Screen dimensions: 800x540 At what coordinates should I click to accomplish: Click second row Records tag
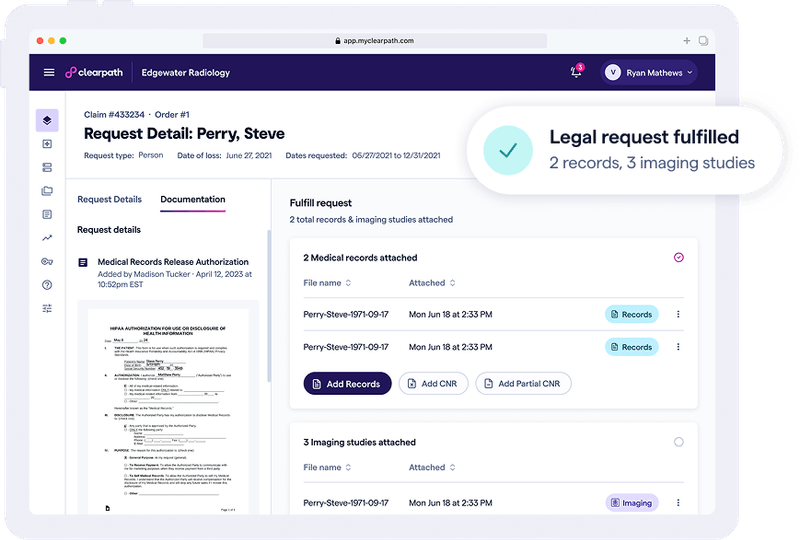click(x=632, y=347)
